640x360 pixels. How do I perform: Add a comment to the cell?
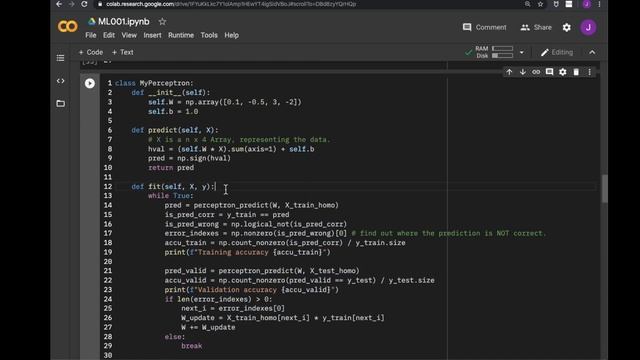[x=549, y=72]
